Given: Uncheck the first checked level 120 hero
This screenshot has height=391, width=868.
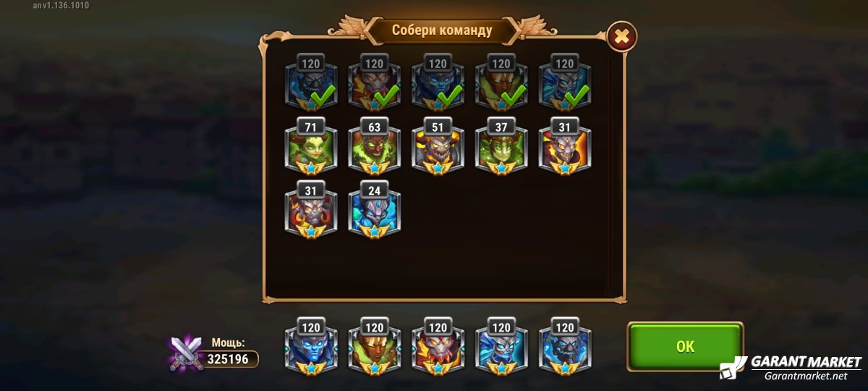Looking at the screenshot, I should 311,84.
